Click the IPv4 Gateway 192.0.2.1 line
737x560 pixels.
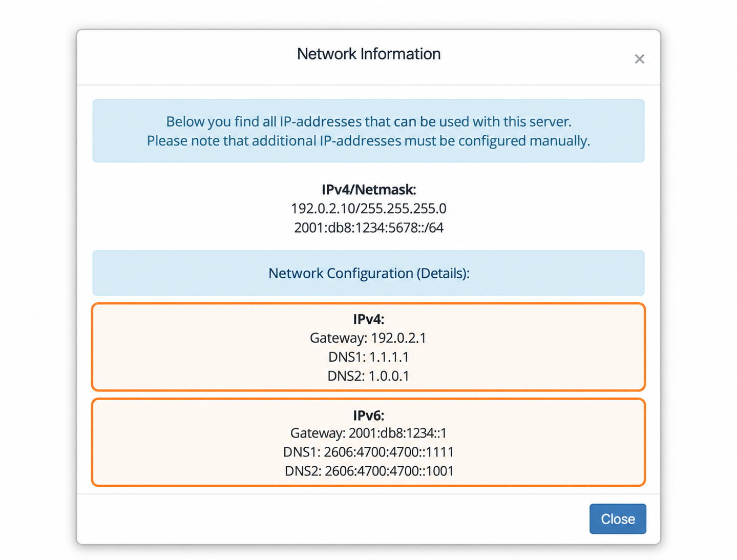pyautogui.click(x=368, y=338)
